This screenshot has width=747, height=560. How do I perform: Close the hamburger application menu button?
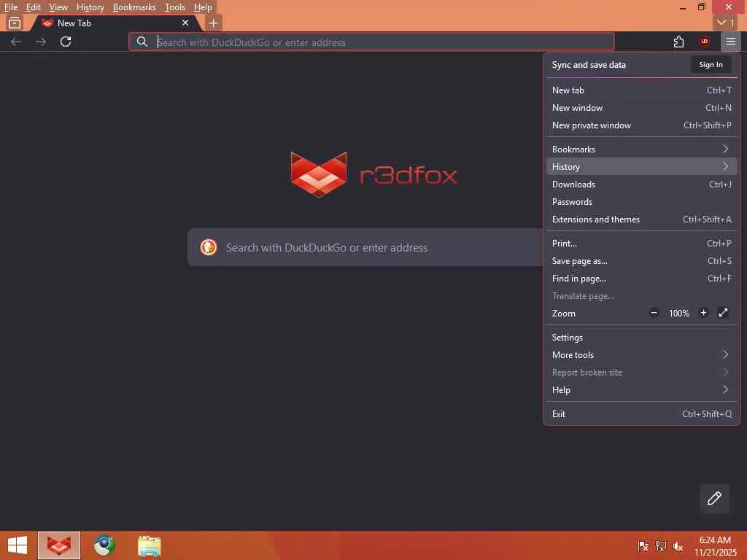pos(731,42)
